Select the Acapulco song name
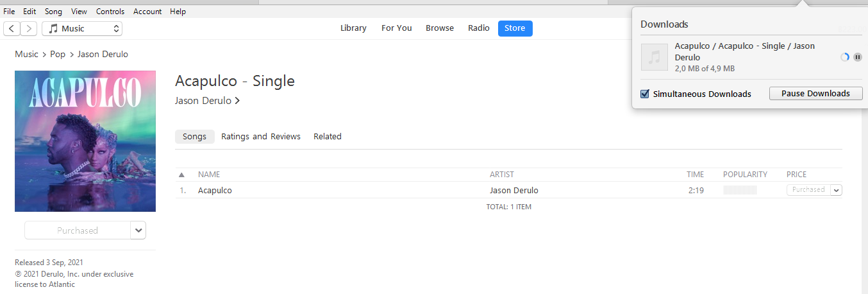The image size is (868, 294). (x=215, y=191)
